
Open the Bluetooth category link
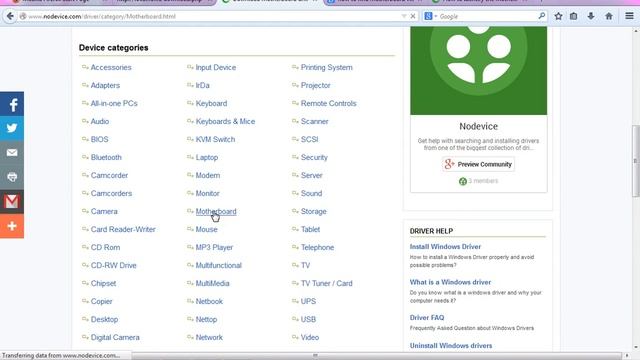pos(106,157)
